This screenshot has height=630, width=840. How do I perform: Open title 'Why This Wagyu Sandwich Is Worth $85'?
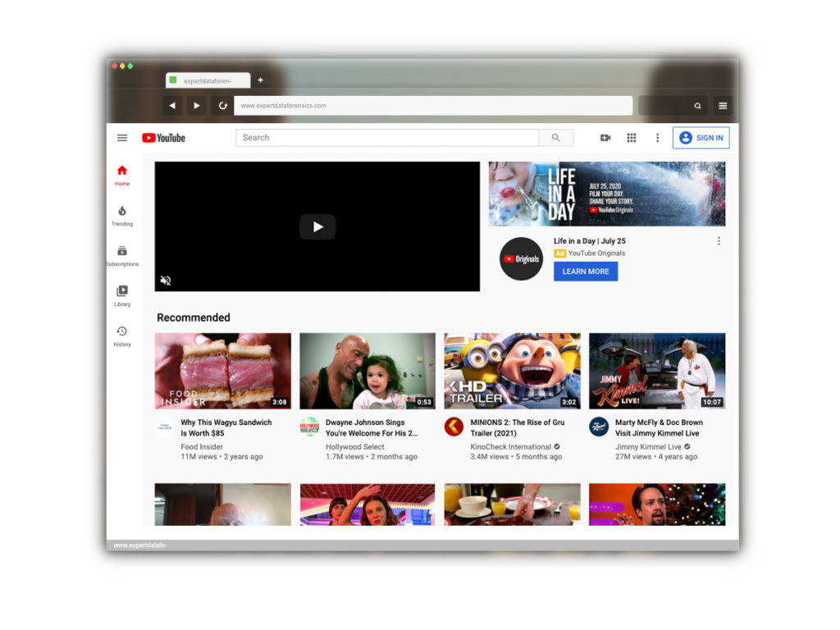point(226,427)
